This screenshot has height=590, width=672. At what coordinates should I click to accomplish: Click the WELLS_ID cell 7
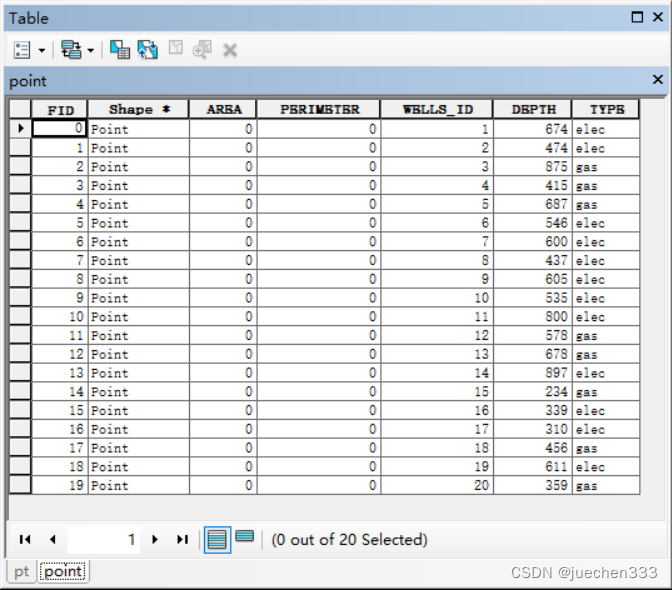[x=437, y=242]
